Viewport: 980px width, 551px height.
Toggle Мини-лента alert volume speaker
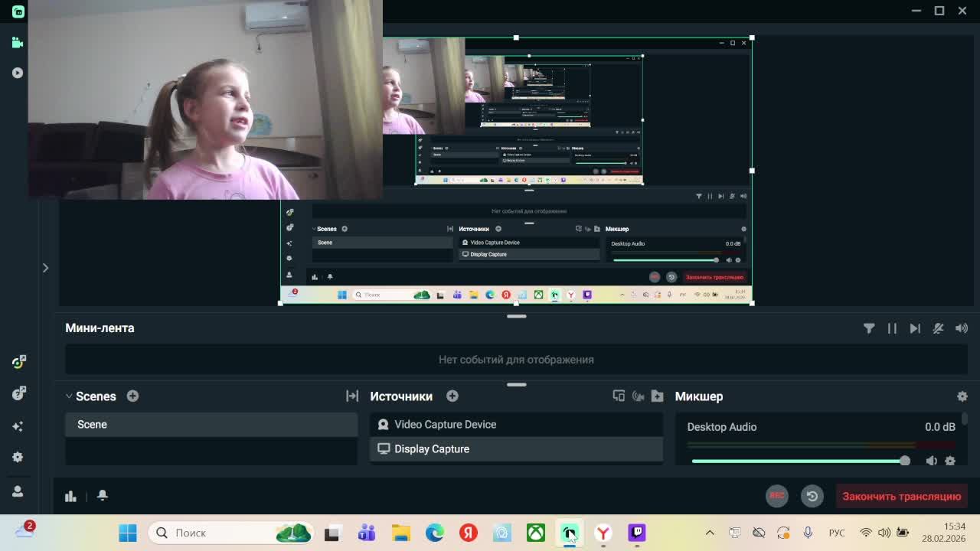962,328
